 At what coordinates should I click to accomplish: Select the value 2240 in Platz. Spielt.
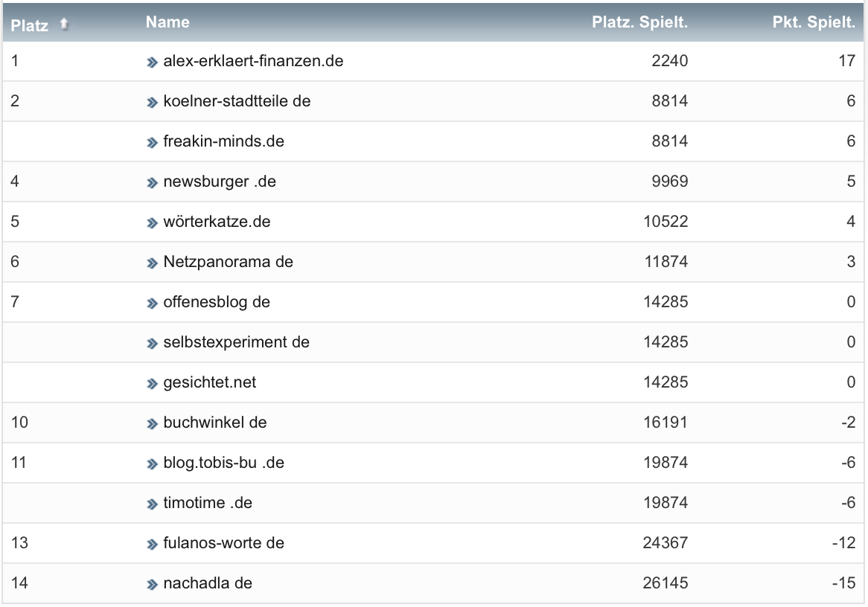(670, 61)
